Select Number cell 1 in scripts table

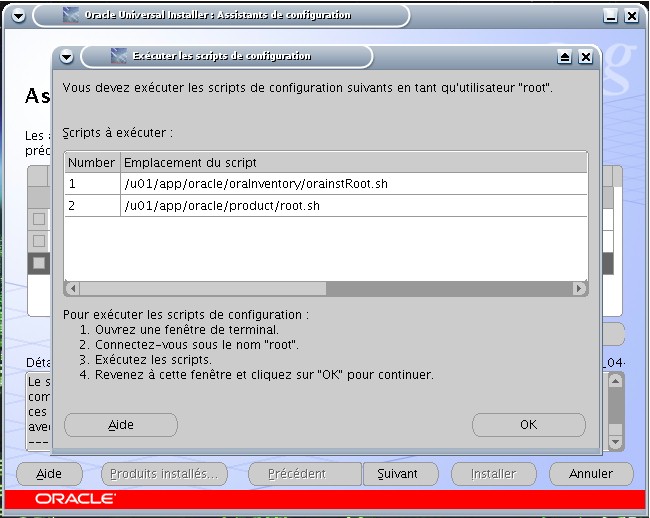point(92,184)
